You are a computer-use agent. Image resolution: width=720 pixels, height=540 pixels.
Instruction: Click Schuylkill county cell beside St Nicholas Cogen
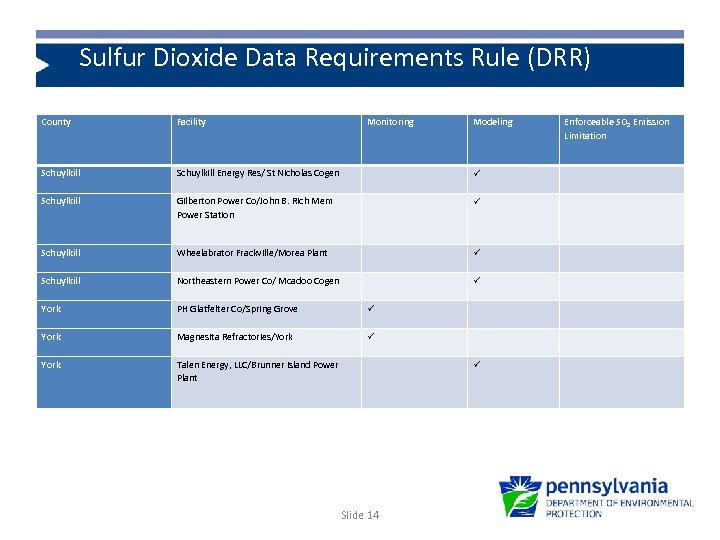coord(104,180)
